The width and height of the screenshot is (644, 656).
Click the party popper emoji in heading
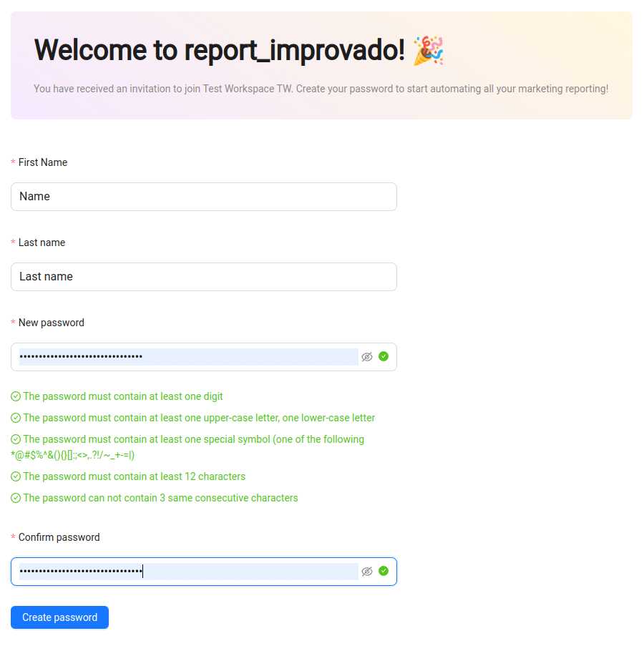(429, 51)
